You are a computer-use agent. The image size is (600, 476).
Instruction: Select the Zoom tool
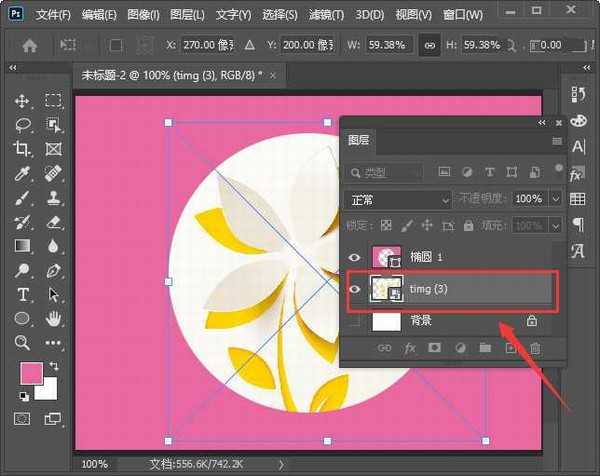[23, 342]
